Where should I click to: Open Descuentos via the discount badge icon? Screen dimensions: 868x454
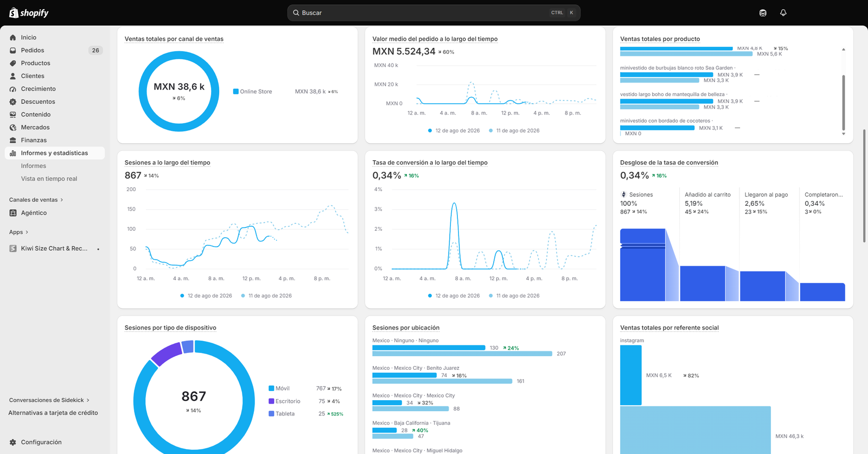pos(13,102)
